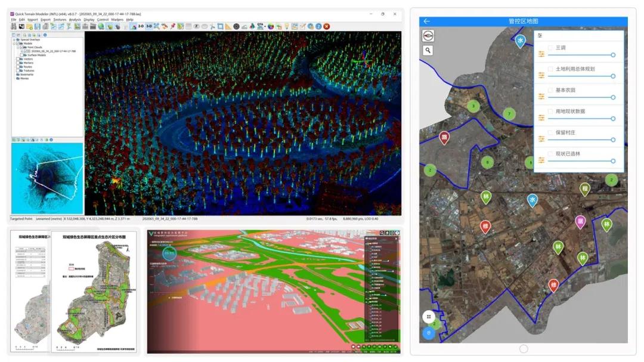This screenshot has height=362, width=644.
Task: Switch to 3-D view in toolbar
Action: (x=149, y=26)
